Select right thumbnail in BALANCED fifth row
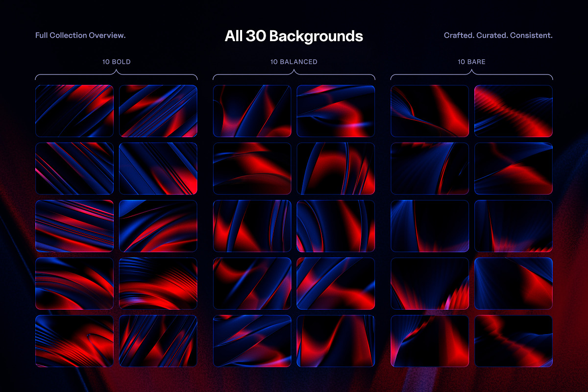The image size is (588, 392). (336, 341)
